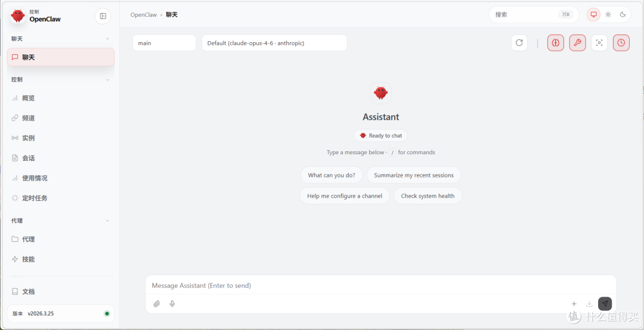Viewport: 644px width, 330px height.
Task: Open the main session dropdown
Action: coord(165,43)
